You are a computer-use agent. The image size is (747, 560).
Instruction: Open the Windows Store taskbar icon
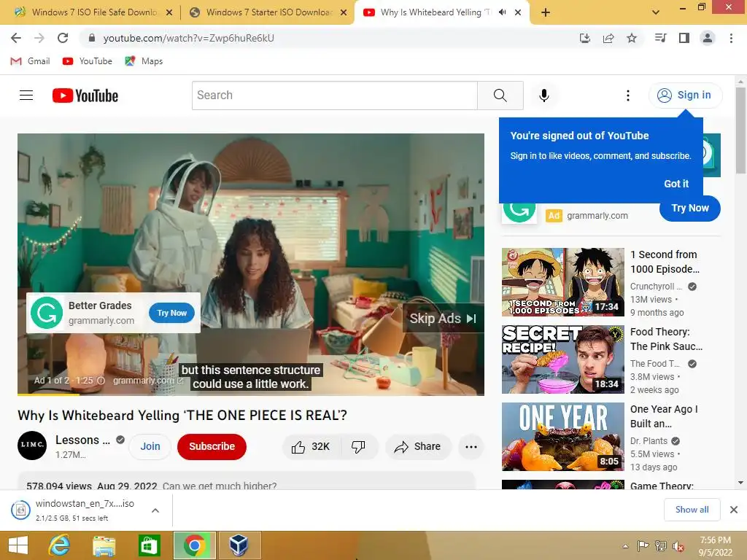point(149,545)
